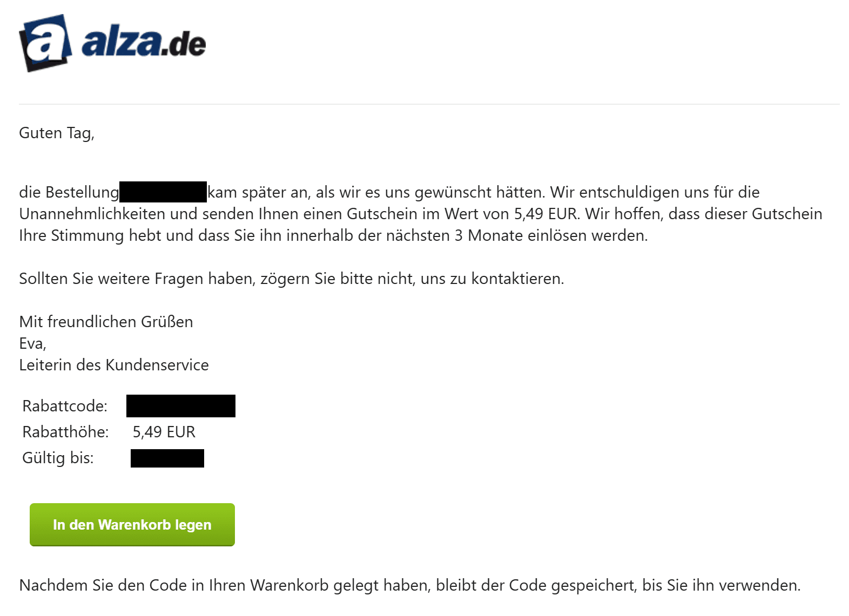The width and height of the screenshot is (849, 616).
Task: Click the "Guten Tag," greeting
Action: pos(57,133)
